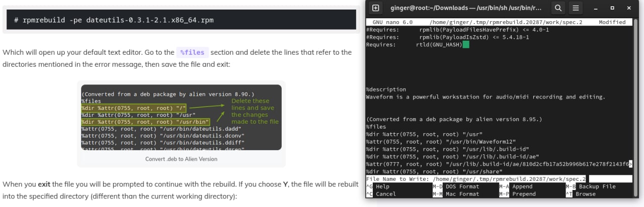Open a new terminal tab
The image size is (644, 207).
[375, 8]
